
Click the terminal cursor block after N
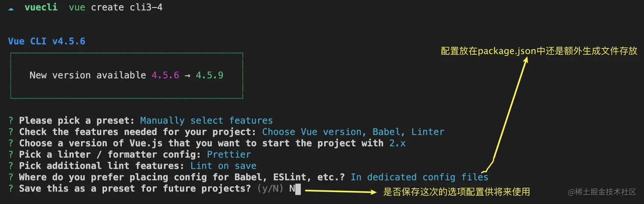(298, 189)
